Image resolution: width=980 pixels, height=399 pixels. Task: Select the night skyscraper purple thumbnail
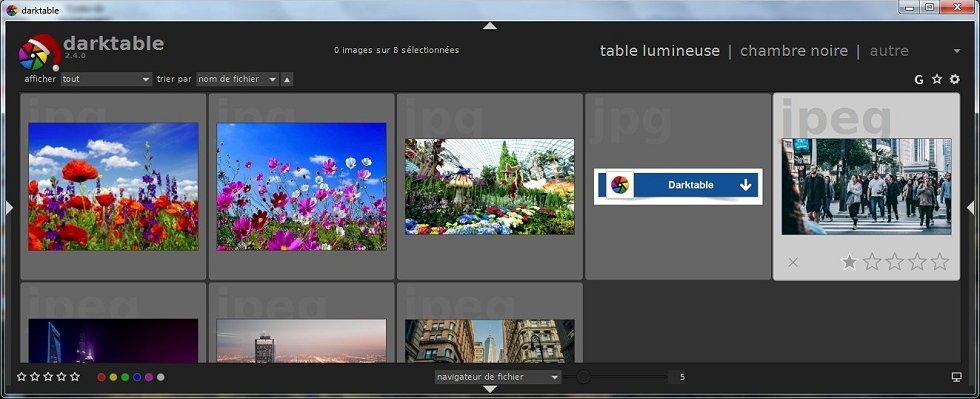pyautogui.click(x=113, y=341)
